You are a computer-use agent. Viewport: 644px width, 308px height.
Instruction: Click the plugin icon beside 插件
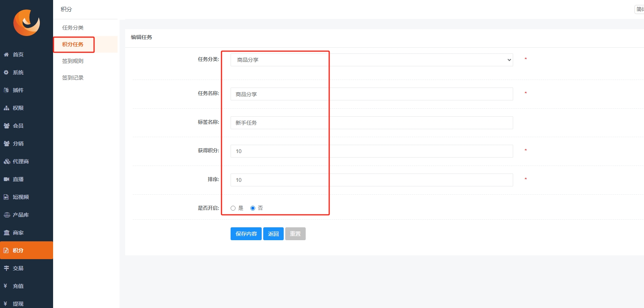click(x=6, y=90)
